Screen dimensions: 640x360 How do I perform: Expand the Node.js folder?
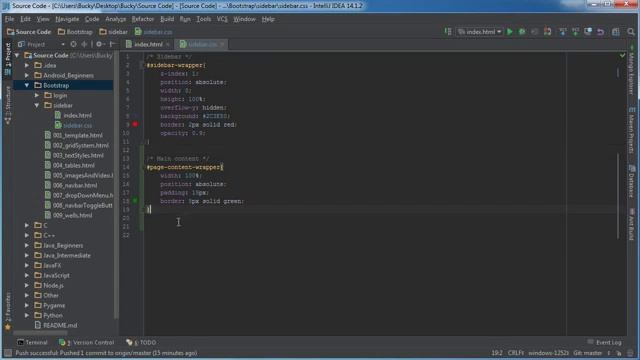(27, 285)
